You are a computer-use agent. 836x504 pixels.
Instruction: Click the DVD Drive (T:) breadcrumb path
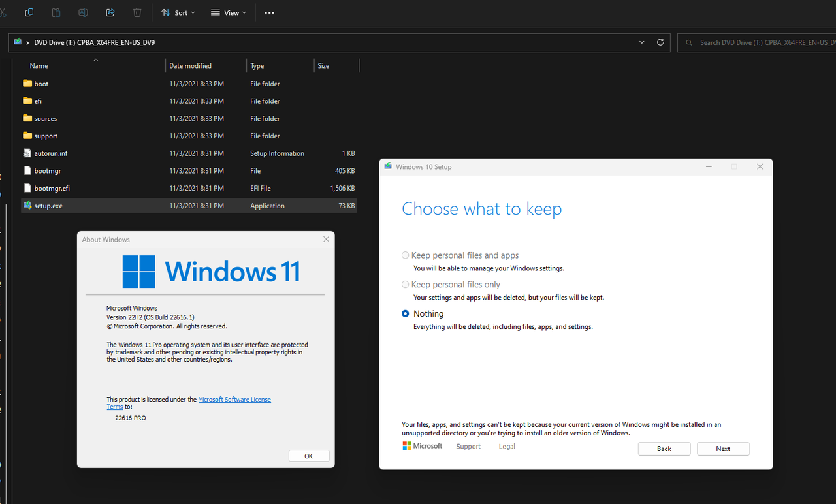tap(94, 42)
